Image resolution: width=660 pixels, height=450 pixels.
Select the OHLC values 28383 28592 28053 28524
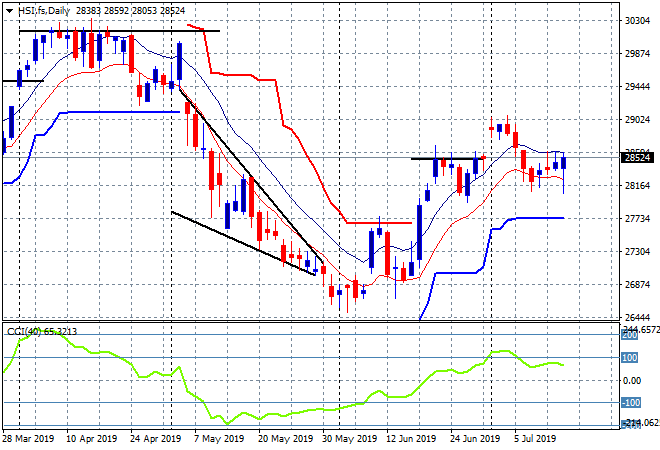tap(130, 11)
